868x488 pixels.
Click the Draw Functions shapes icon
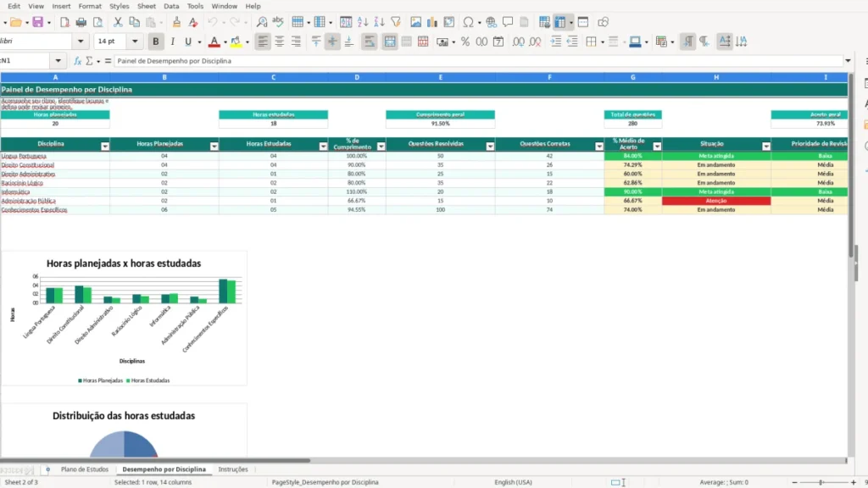click(603, 22)
